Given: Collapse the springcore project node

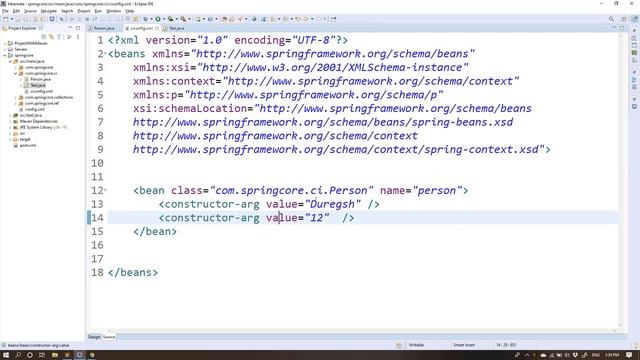Looking at the screenshot, I should coord(5,55).
